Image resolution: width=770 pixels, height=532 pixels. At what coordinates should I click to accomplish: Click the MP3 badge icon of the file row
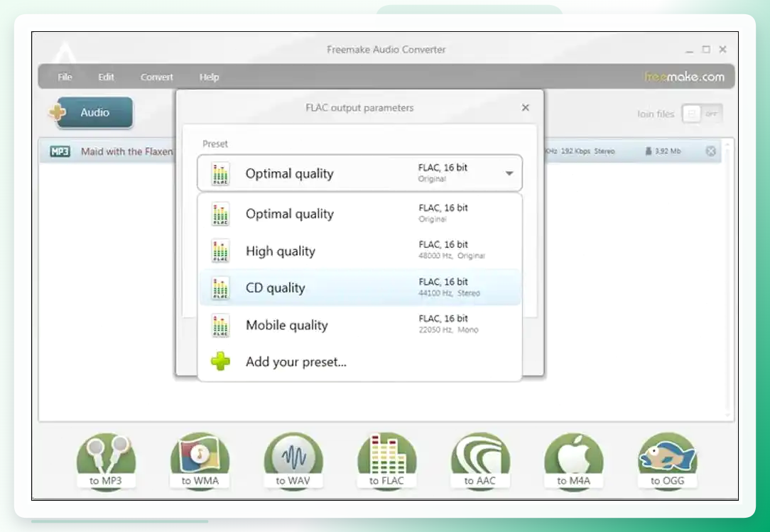[60, 151]
